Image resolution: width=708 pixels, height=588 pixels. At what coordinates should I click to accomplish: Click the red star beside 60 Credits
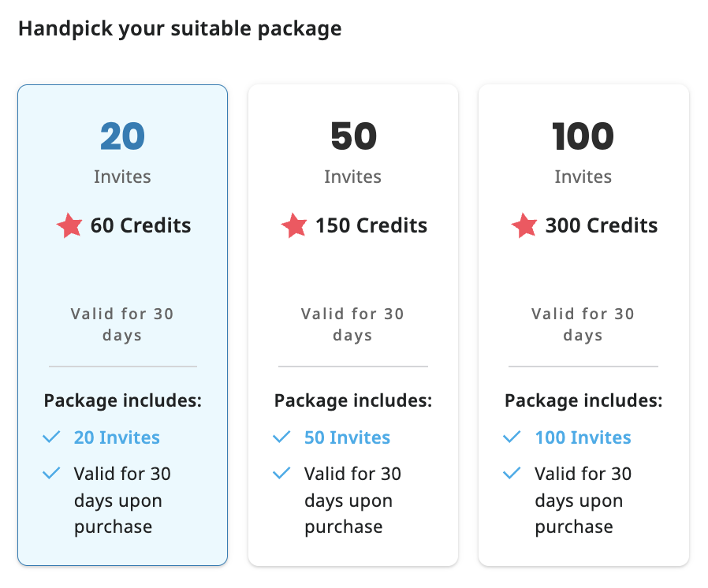(x=69, y=226)
